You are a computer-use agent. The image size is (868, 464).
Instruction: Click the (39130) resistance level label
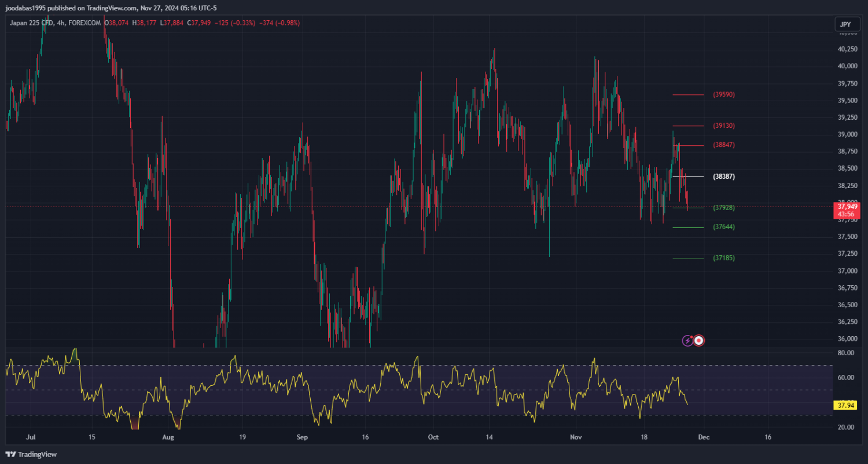click(724, 126)
